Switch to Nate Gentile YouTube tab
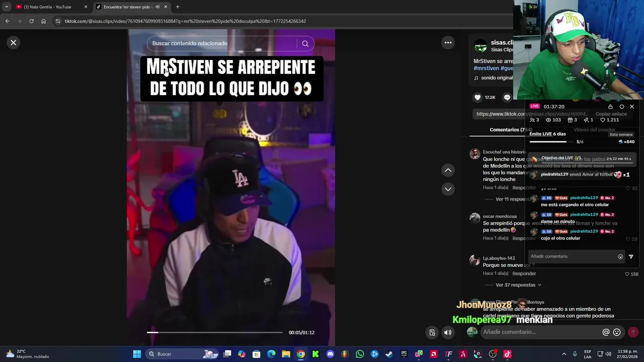The image size is (644, 362). 48,7
